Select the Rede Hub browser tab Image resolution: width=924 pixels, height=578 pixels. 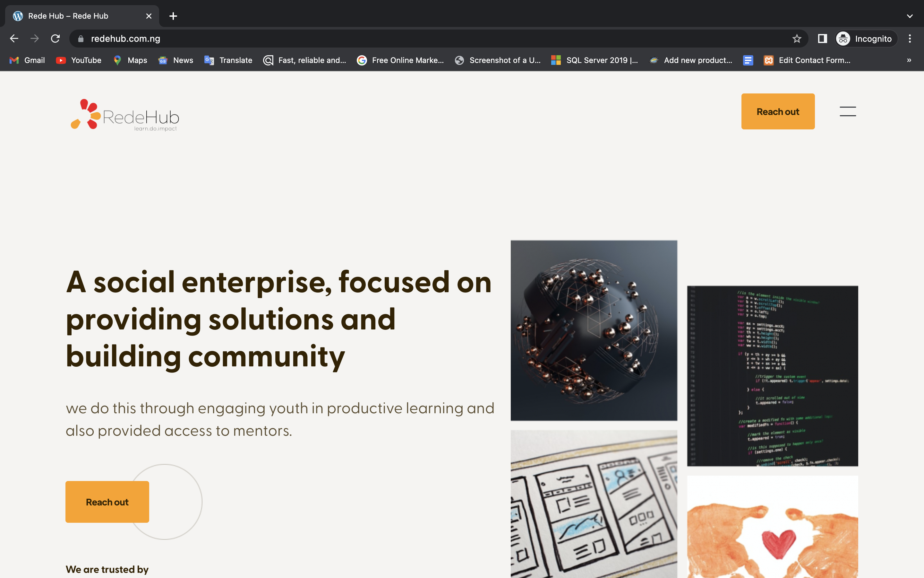click(82, 16)
